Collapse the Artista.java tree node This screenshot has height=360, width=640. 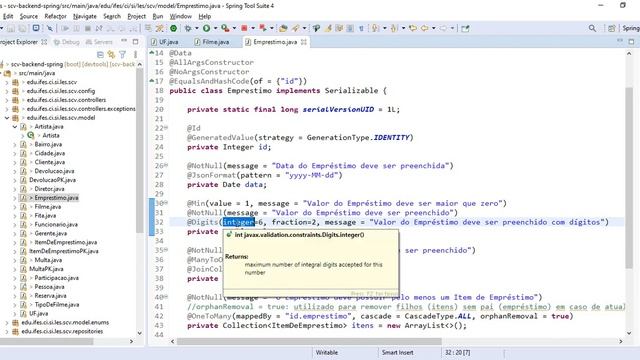[x=15, y=127]
